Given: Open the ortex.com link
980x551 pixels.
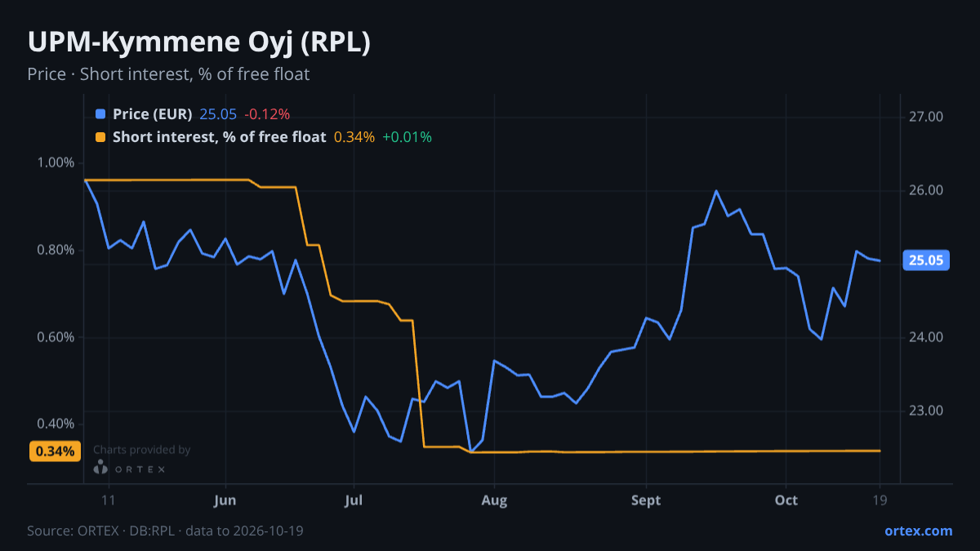Looking at the screenshot, I should [919, 531].
